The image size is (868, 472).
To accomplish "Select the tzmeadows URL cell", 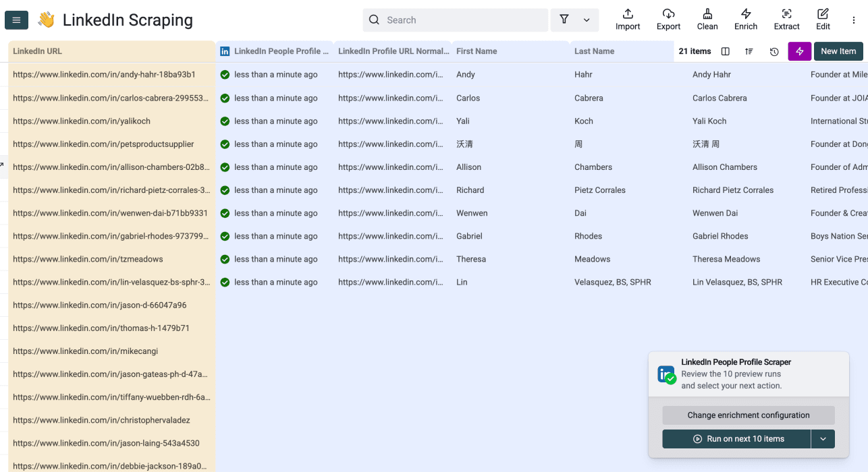I will (x=112, y=259).
